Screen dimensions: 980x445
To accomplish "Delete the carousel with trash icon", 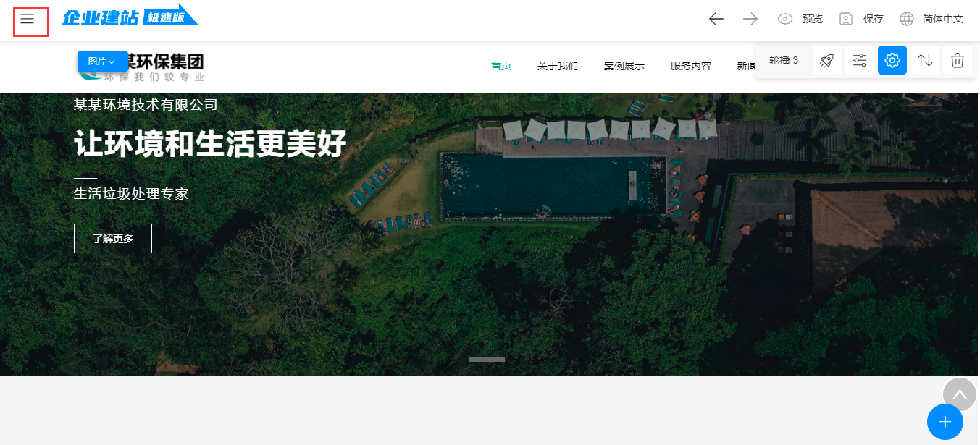I will tap(958, 61).
